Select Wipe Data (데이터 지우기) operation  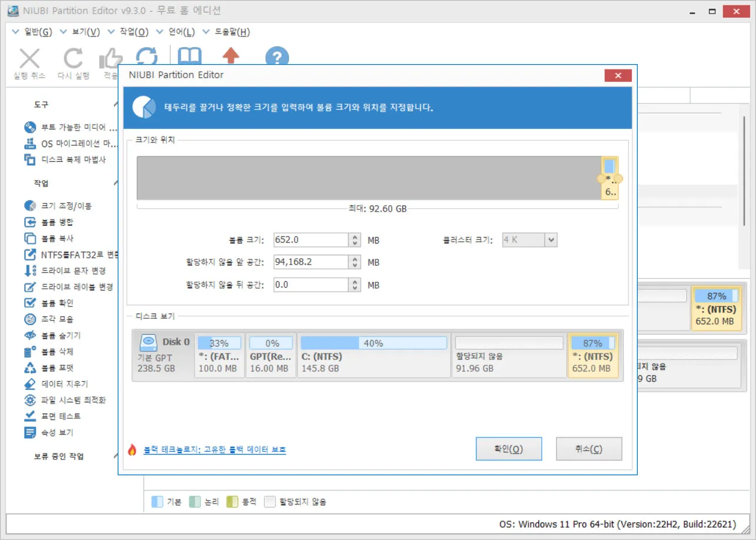(56, 384)
